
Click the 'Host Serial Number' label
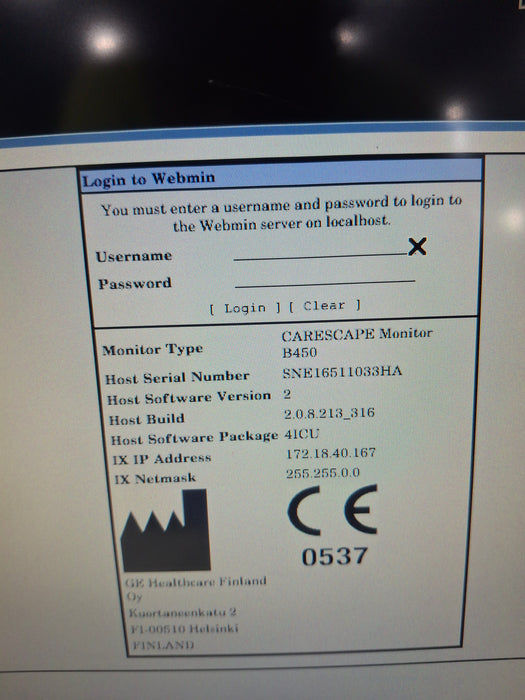tap(177, 378)
